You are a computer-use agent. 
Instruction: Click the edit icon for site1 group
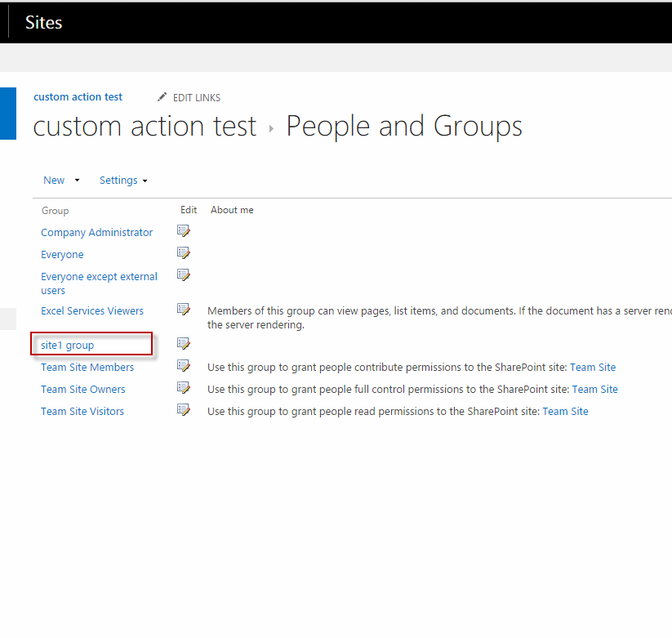point(184,343)
